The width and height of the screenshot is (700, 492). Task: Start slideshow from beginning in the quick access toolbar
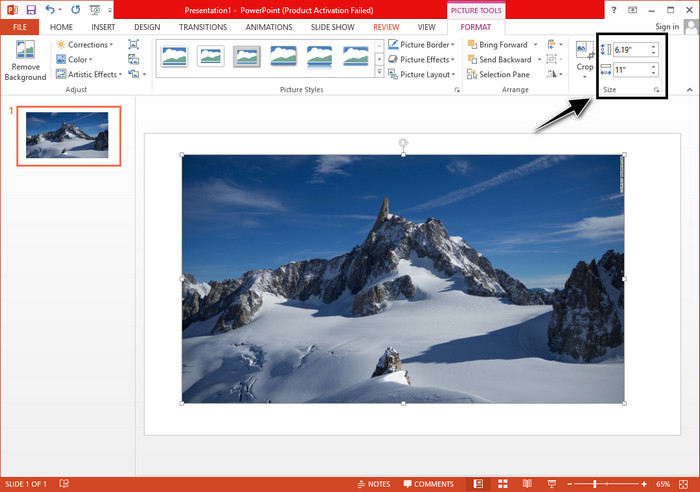(95, 9)
